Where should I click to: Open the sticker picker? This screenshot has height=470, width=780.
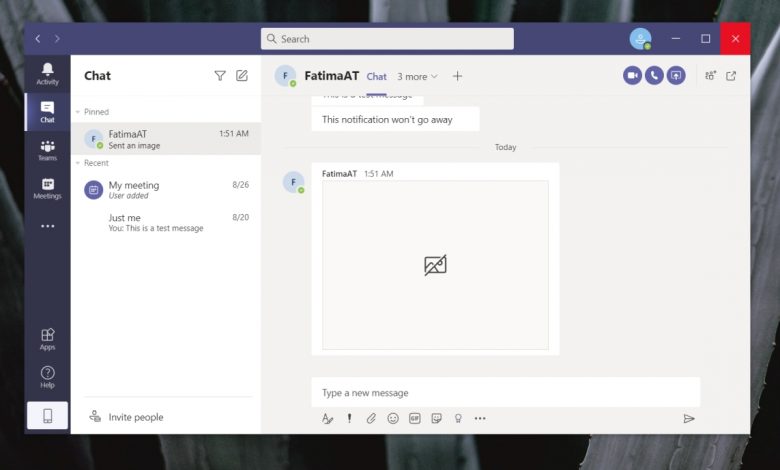click(436, 418)
